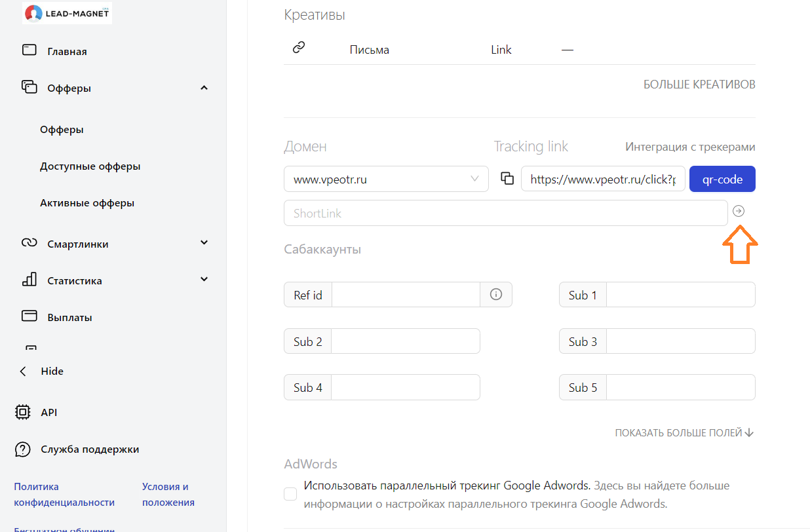Click the Выплаты card icon
The width and height of the screenshot is (810, 532).
point(29,316)
